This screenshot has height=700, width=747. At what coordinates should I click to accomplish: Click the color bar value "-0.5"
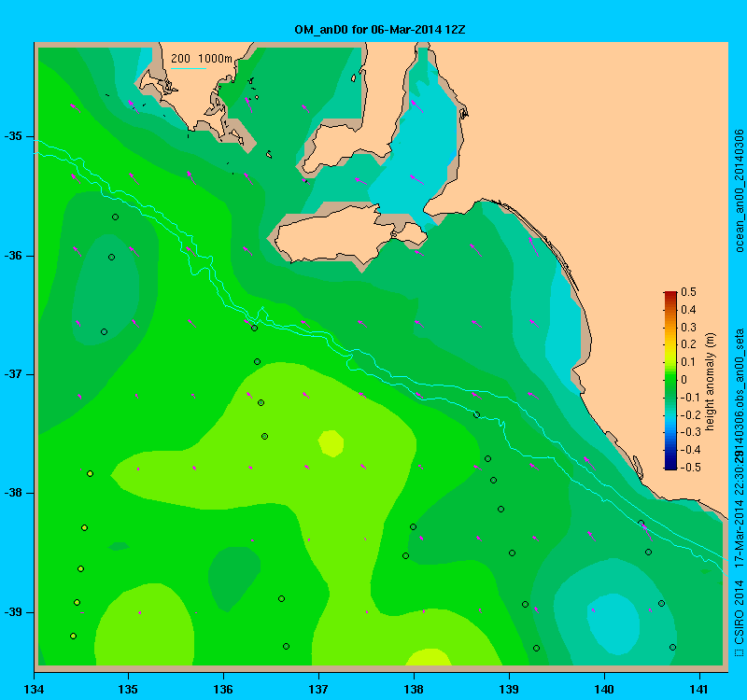click(690, 468)
